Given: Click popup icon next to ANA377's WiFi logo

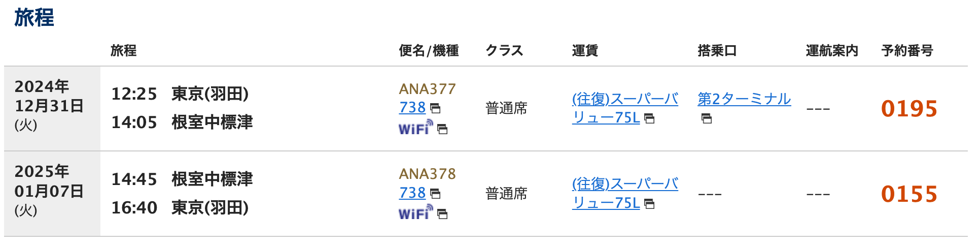Looking at the screenshot, I should click(442, 129).
